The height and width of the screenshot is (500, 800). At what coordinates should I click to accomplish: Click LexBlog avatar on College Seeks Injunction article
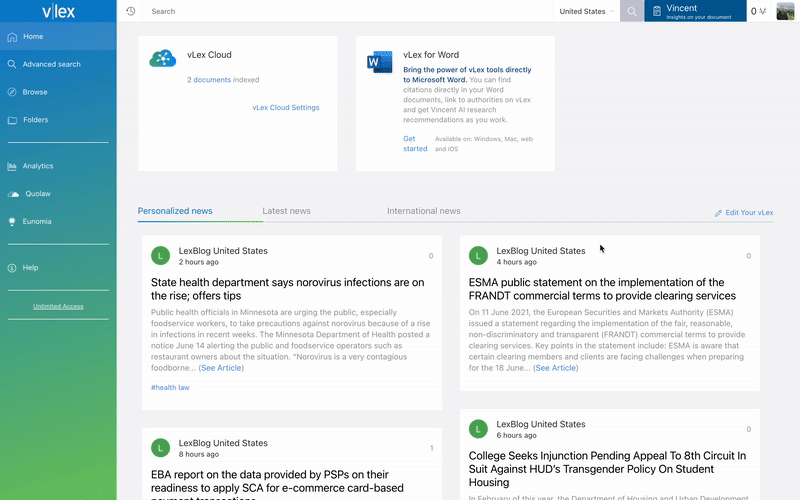point(478,429)
